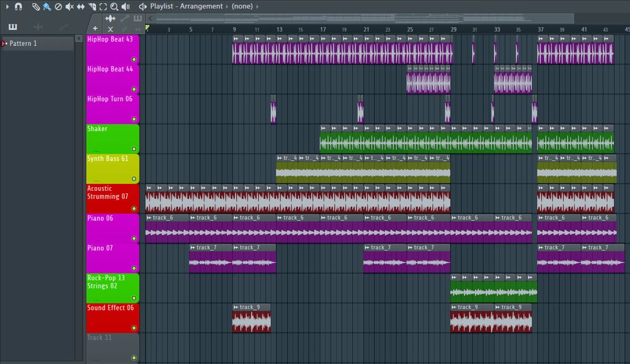This screenshot has height=364, width=630.
Task: Toggle the snap magnet icon
Action: (18, 6)
